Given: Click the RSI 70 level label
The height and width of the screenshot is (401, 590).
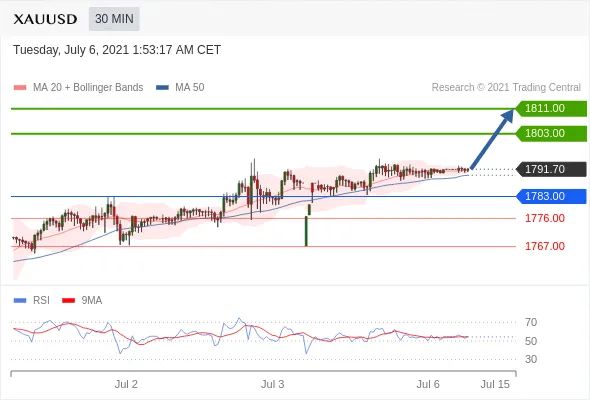Looking at the screenshot, I should (531, 322).
